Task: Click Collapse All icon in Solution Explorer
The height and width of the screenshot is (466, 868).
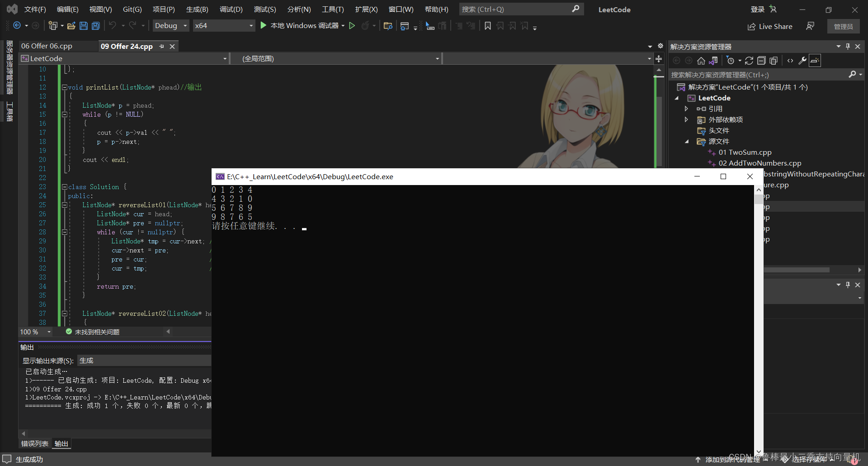Action: pos(761,61)
